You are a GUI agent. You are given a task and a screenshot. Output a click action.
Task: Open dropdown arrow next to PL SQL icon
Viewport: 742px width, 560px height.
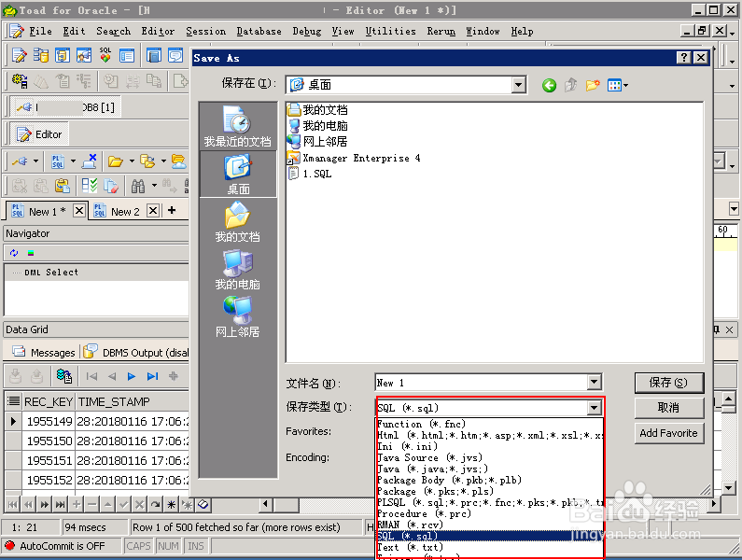73,161
